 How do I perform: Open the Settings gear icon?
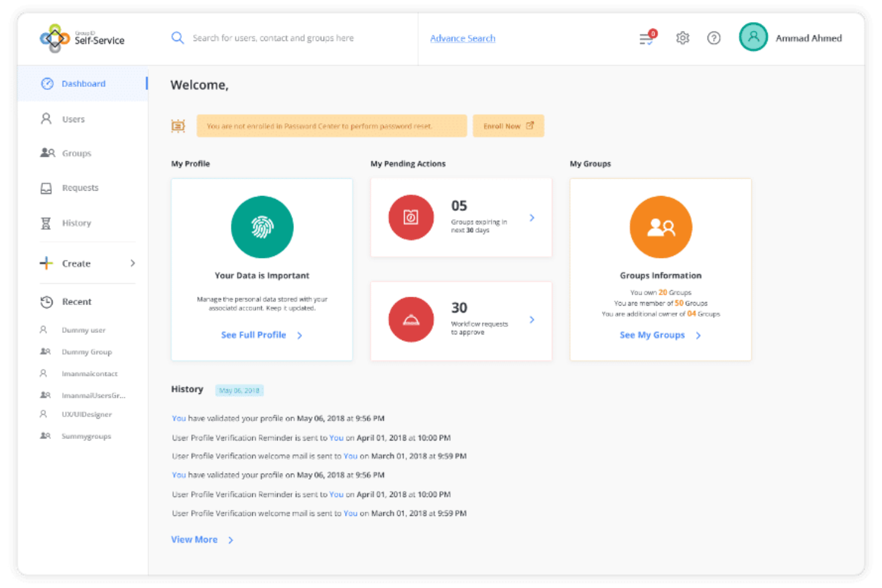click(x=682, y=38)
